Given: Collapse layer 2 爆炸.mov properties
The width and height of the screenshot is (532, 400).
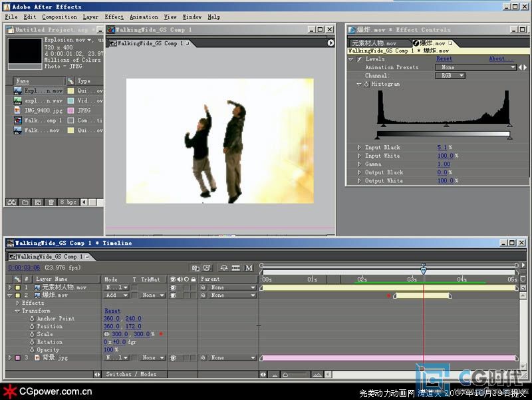Looking at the screenshot, I should 9,295.
